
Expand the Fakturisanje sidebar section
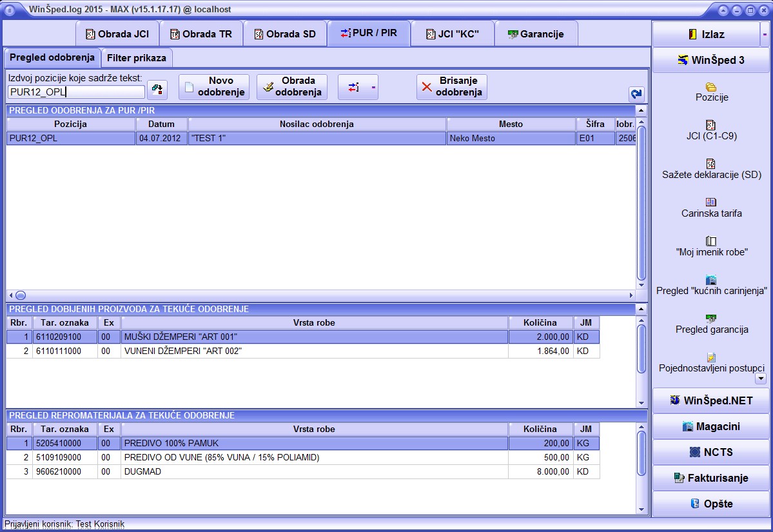(x=711, y=478)
